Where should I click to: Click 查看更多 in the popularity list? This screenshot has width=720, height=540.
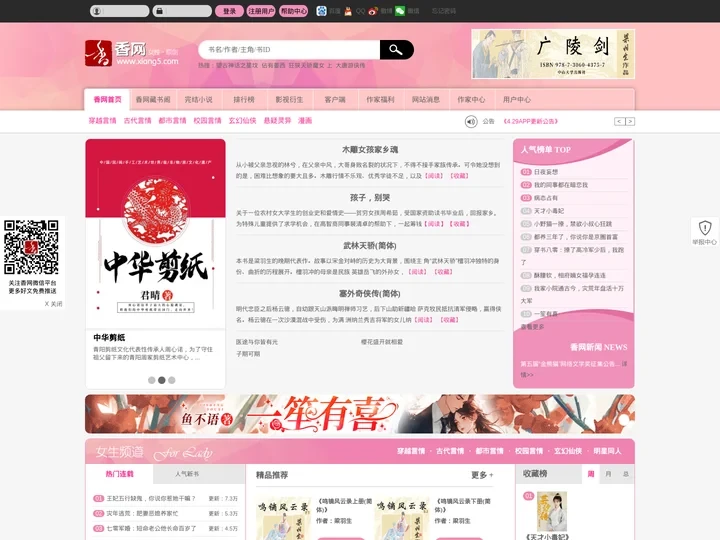pyautogui.click(x=533, y=326)
